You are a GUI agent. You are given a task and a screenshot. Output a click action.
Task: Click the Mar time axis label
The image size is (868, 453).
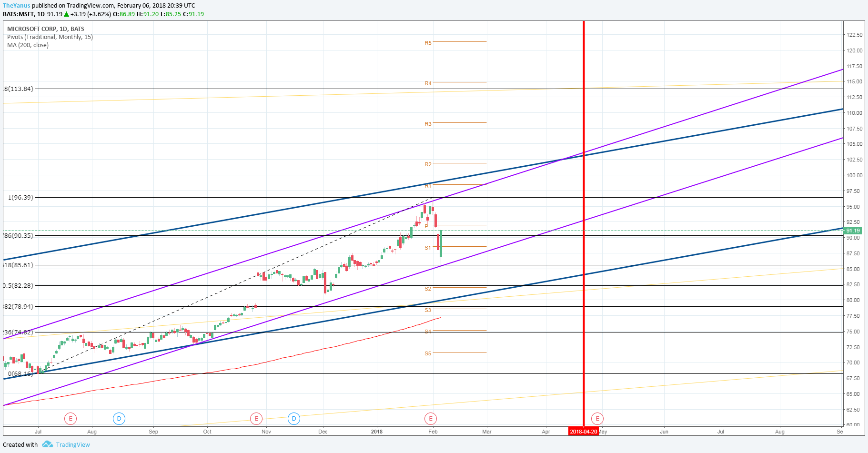[x=487, y=432]
